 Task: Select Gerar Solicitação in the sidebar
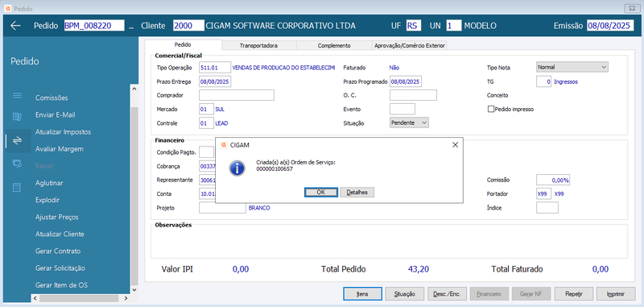(60, 268)
